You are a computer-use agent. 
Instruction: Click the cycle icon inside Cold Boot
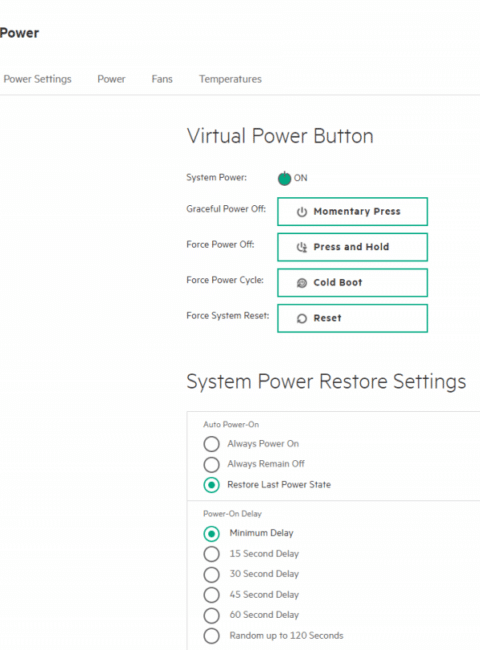pos(302,283)
